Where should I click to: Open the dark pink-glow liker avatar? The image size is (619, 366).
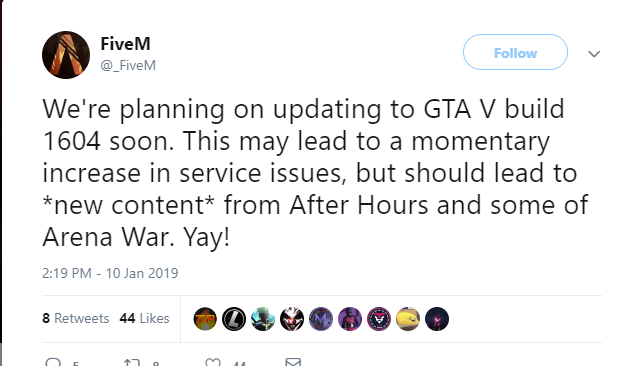(x=437, y=319)
